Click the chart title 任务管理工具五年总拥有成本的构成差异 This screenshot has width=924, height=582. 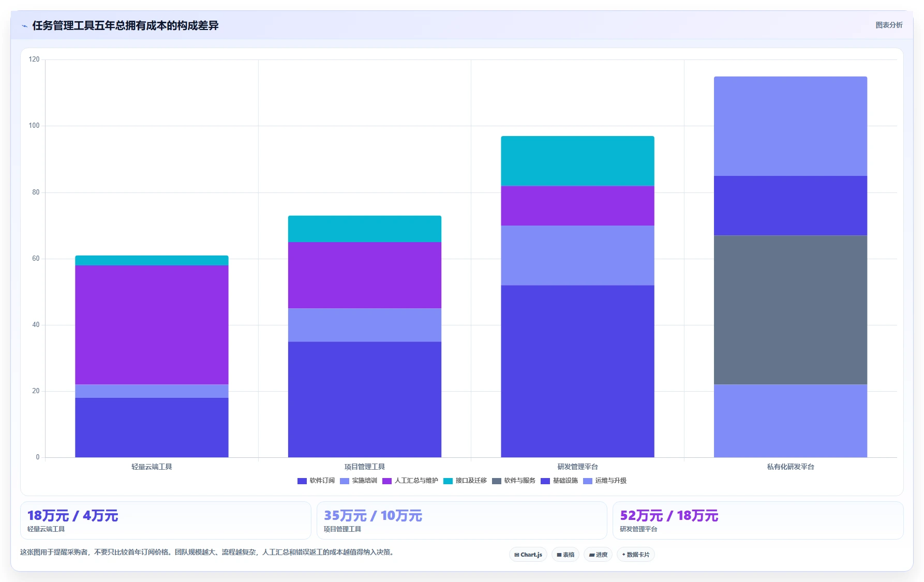click(125, 25)
